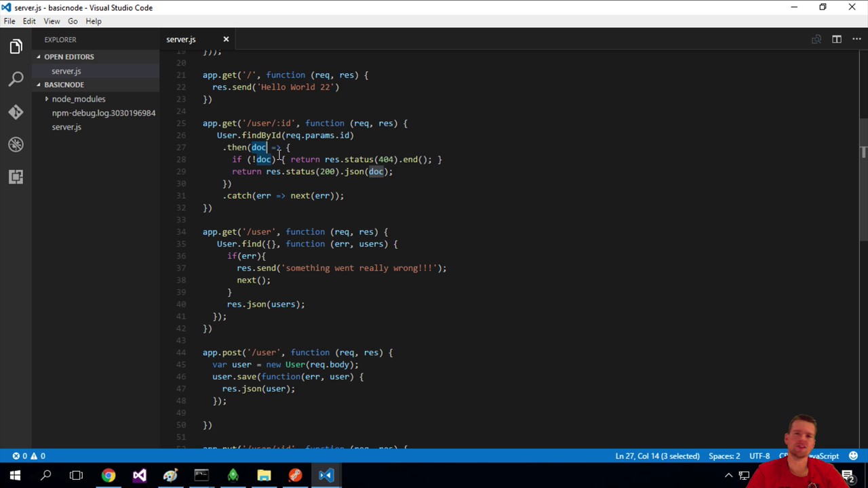The height and width of the screenshot is (488, 868).
Task: Expand the node_modules folder
Action: [78, 99]
